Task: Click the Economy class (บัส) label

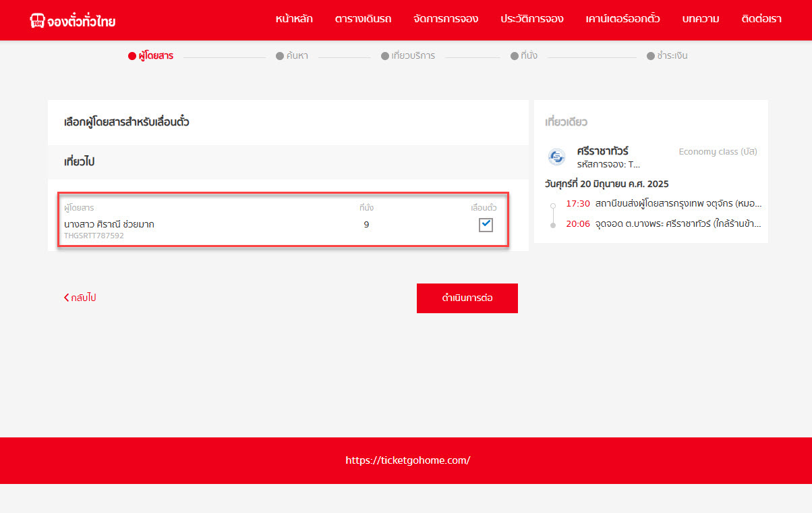Action: point(718,152)
